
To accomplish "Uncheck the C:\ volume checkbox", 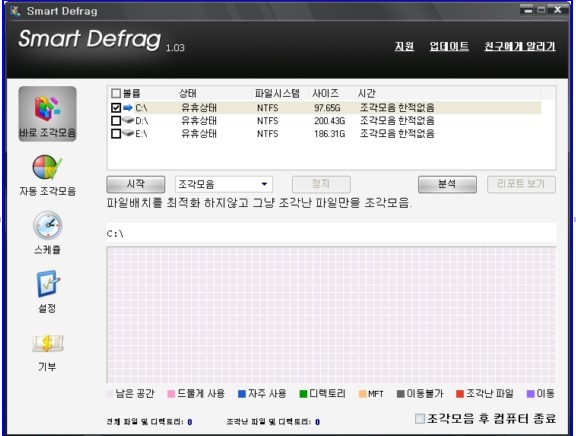I will click(x=116, y=108).
